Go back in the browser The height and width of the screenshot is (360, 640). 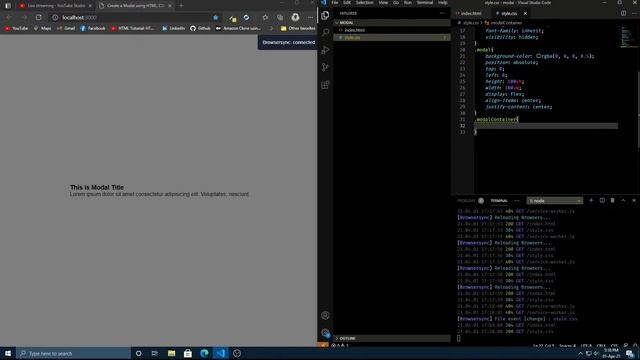9,18
